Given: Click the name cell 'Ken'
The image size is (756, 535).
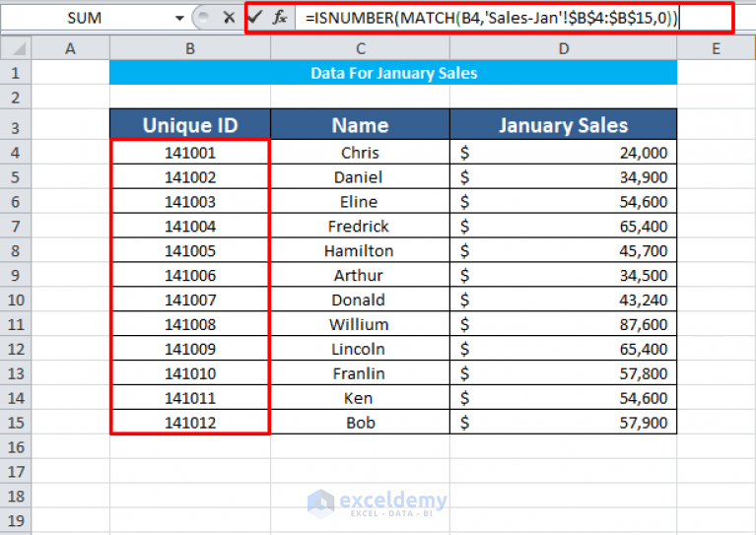Looking at the screenshot, I should click(x=360, y=398).
